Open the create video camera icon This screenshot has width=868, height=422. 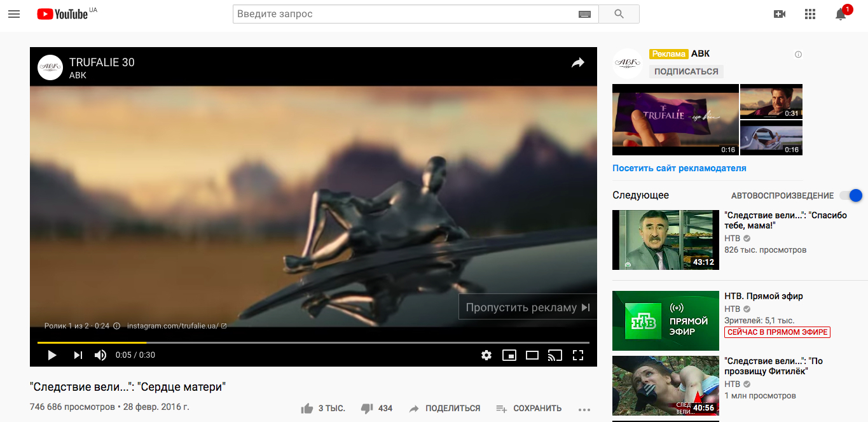click(780, 14)
